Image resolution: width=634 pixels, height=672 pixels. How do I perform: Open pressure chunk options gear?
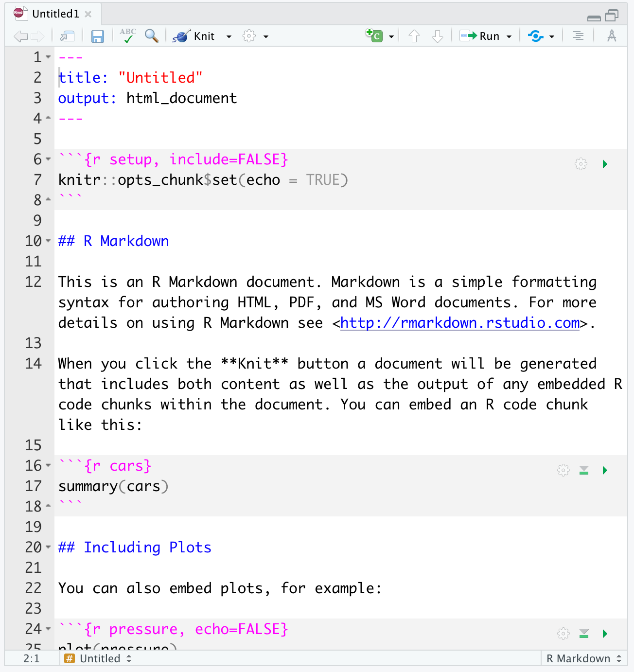point(564,634)
